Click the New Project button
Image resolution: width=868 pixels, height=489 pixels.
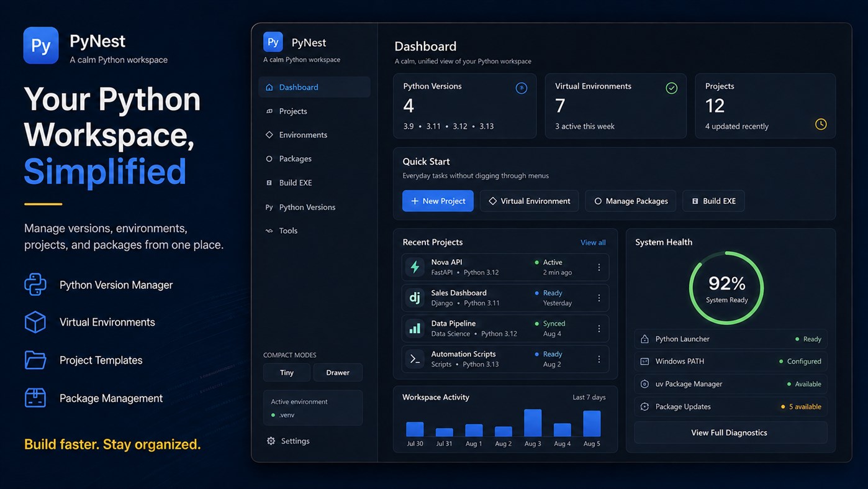point(438,201)
